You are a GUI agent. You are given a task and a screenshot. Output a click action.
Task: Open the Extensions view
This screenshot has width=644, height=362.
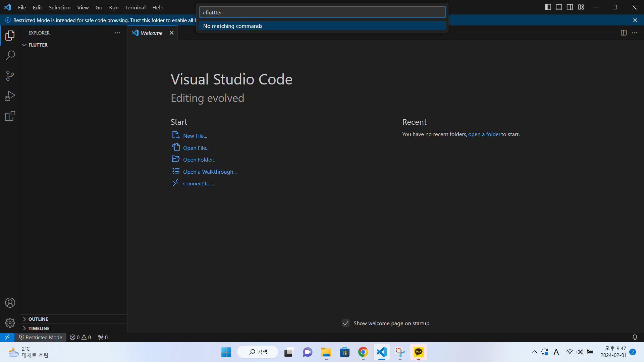(x=10, y=116)
